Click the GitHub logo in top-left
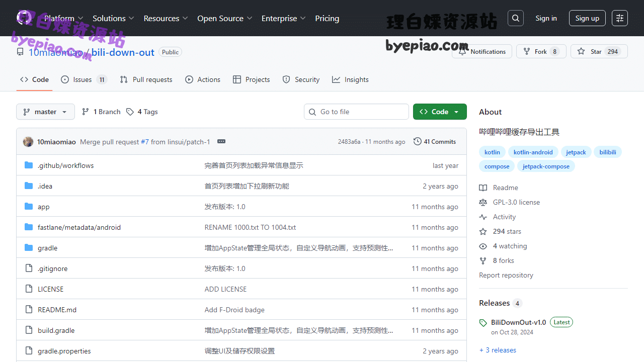644x362 pixels. point(24,18)
